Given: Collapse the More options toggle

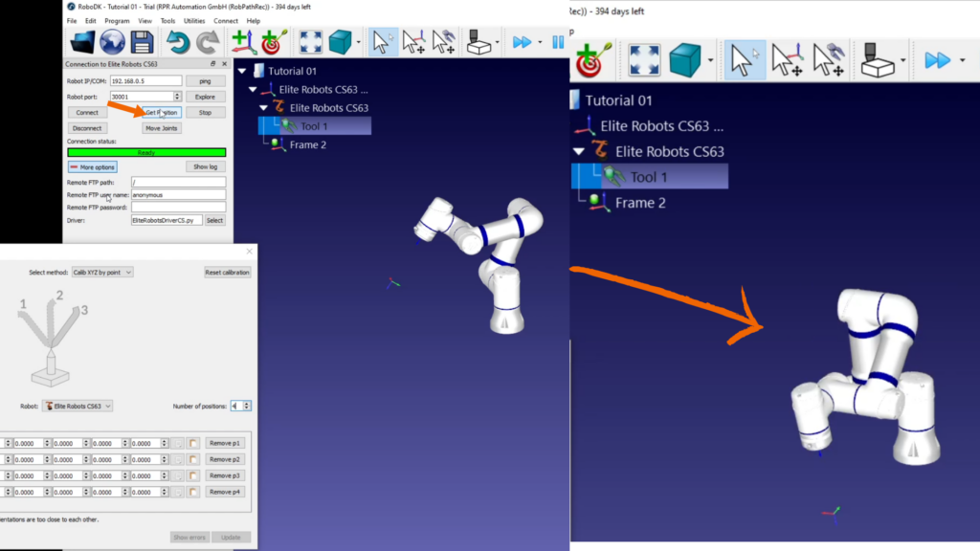Looking at the screenshot, I should (x=93, y=166).
